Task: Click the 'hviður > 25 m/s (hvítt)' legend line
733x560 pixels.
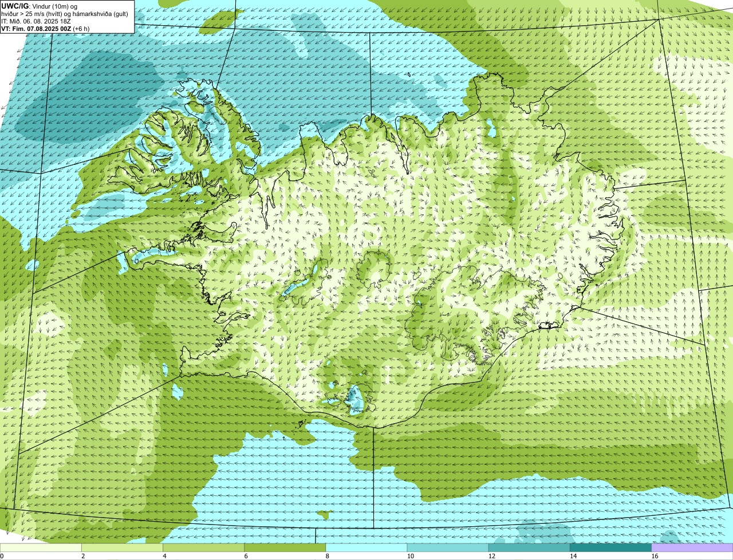Action: [65, 14]
